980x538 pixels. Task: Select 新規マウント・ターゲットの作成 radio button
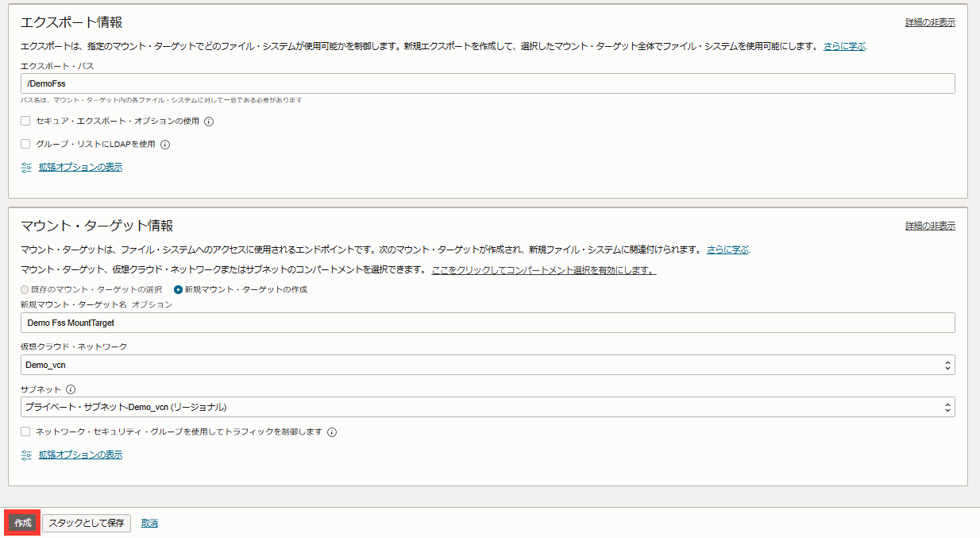click(178, 289)
